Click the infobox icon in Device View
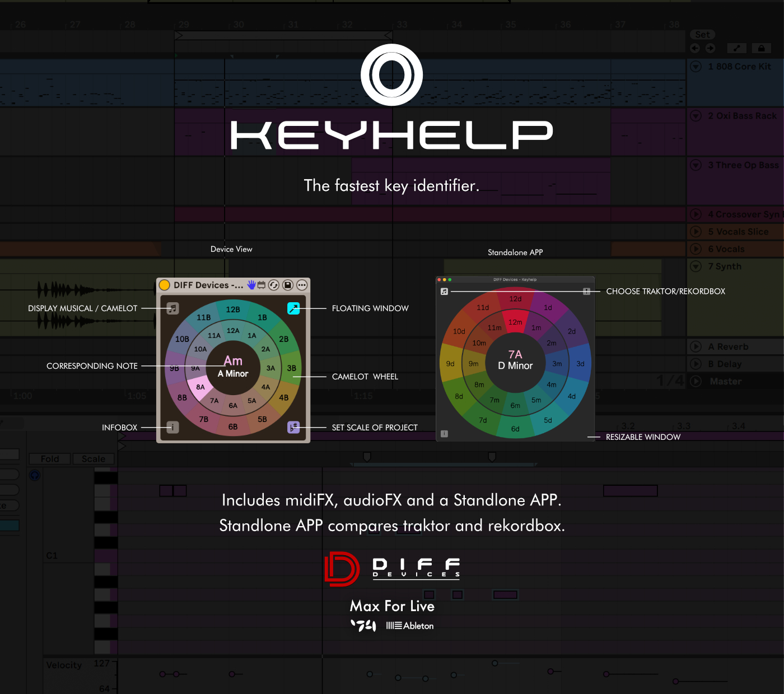Screen dimensions: 784x694 [x=172, y=428]
